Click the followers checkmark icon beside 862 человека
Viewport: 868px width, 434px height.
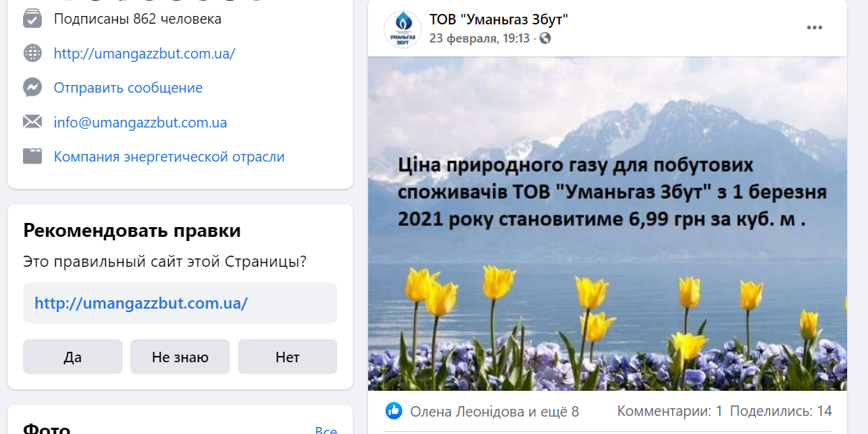[33, 19]
